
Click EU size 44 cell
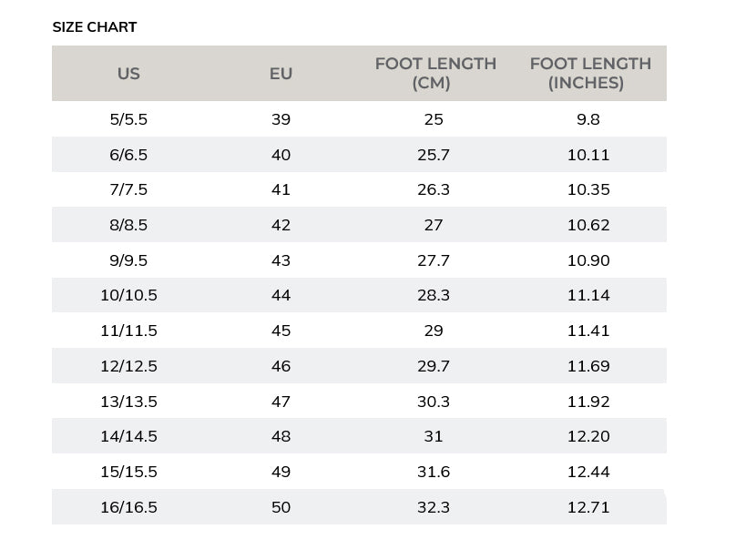(x=281, y=295)
